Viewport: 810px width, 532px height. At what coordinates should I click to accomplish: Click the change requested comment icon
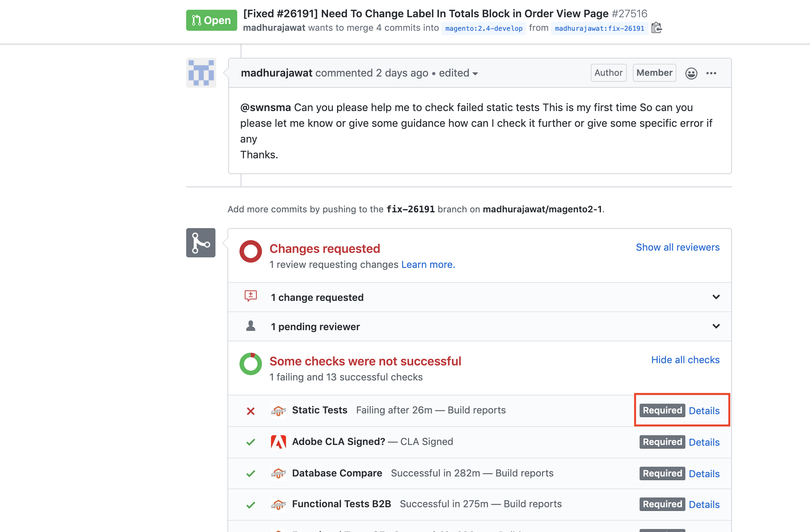[251, 296]
